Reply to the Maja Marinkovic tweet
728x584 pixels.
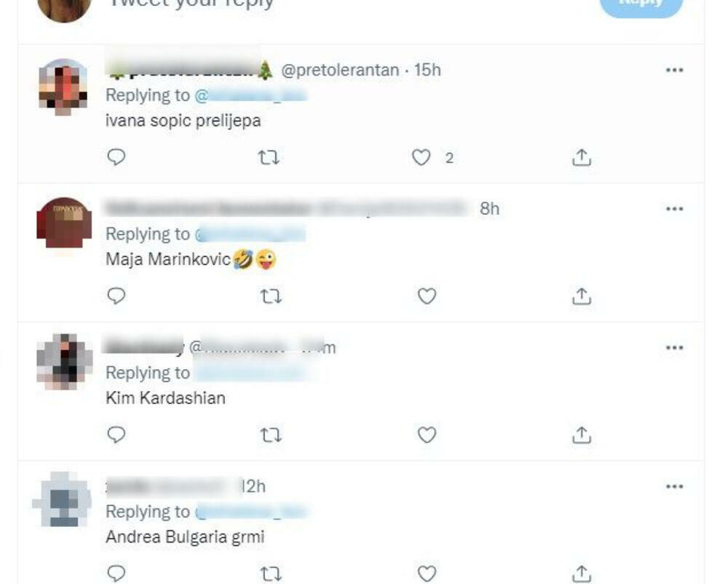pyautogui.click(x=116, y=296)
